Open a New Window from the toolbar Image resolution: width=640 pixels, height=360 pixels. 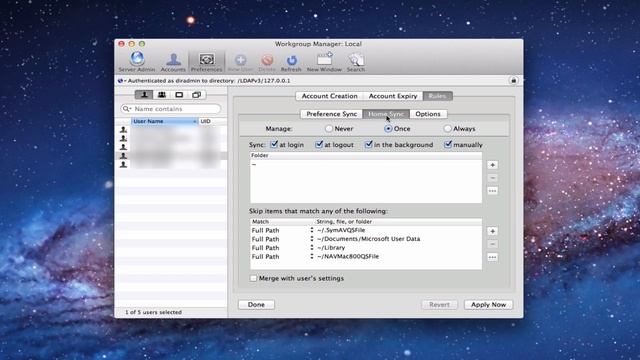point(324,62)
